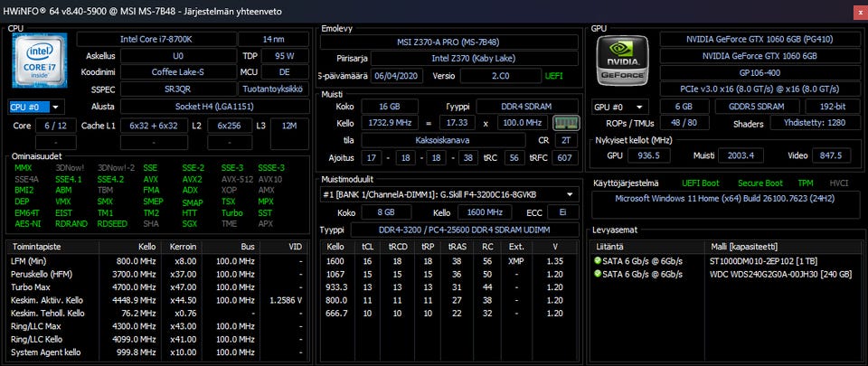Expand the memory module selection dropdown
This screenshot has height=366, width=868.
click(570, 194)
